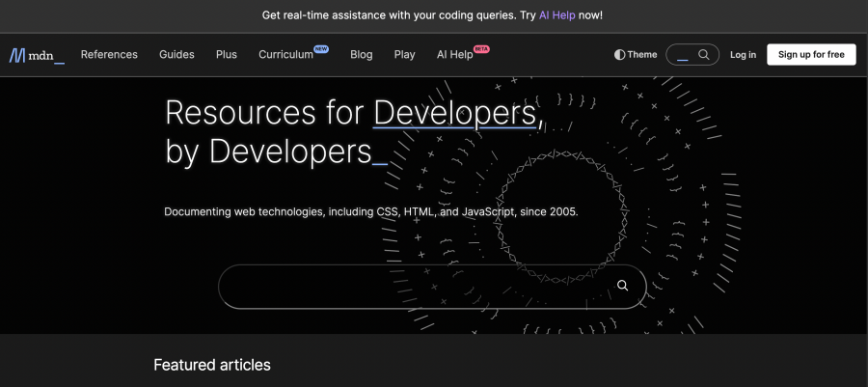This screenshot has height=387, width=868.
Task: Click the MDN logo icon
Action: (x=17, y=55)
